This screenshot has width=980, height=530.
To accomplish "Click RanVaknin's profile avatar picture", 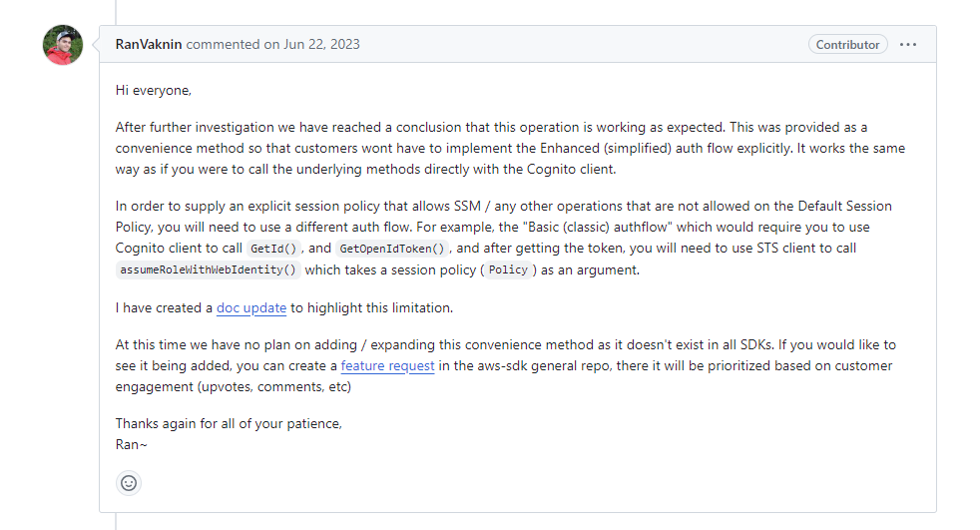I will pyautogui.click(x=63, y=45).
